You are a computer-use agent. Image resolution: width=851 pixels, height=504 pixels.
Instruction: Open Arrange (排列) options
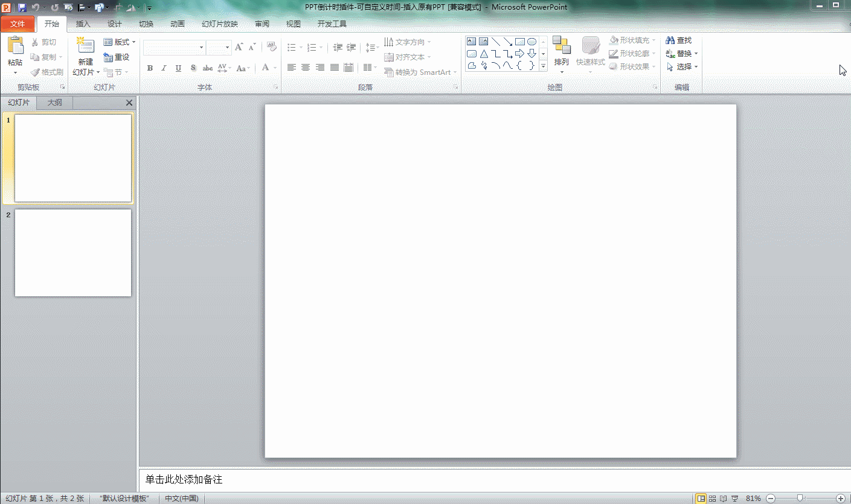pos(562,54)
